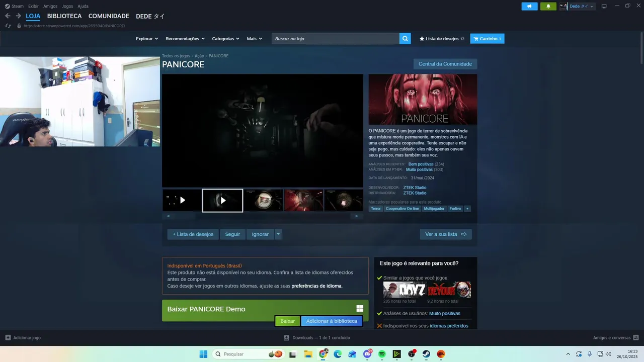Open Spotify from the taskbar

[382, 354]
